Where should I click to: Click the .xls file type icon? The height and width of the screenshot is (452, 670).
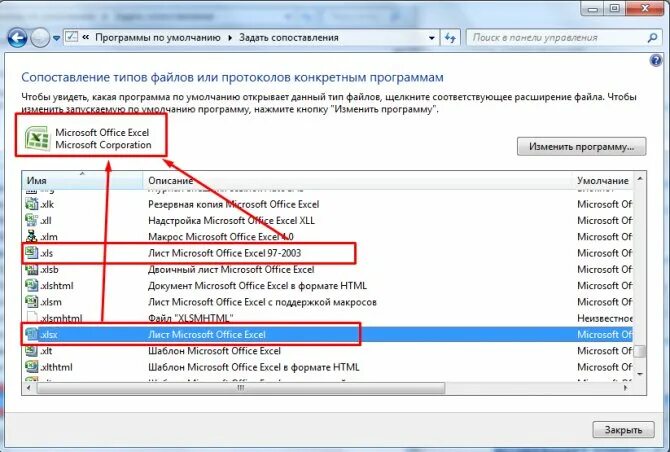32,252
